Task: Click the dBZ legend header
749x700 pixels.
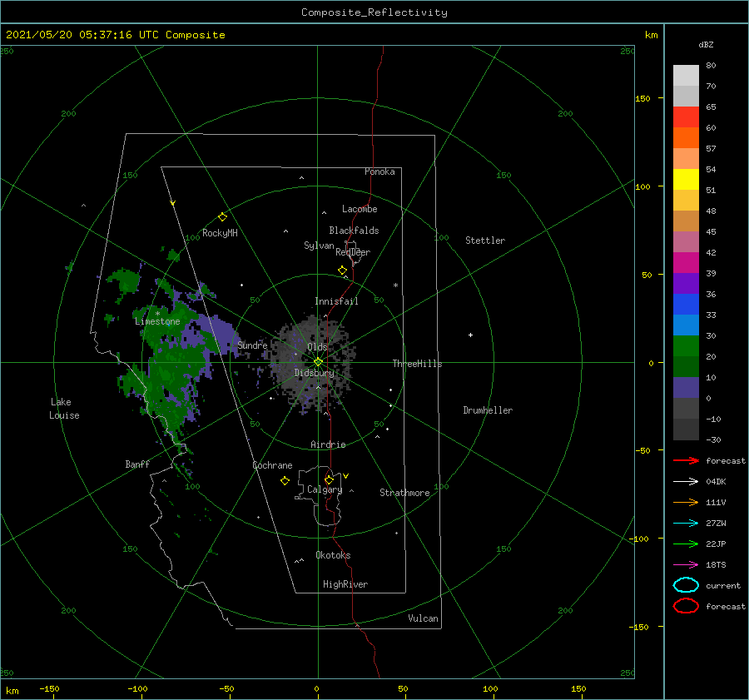Action: [x=706, y=44]
